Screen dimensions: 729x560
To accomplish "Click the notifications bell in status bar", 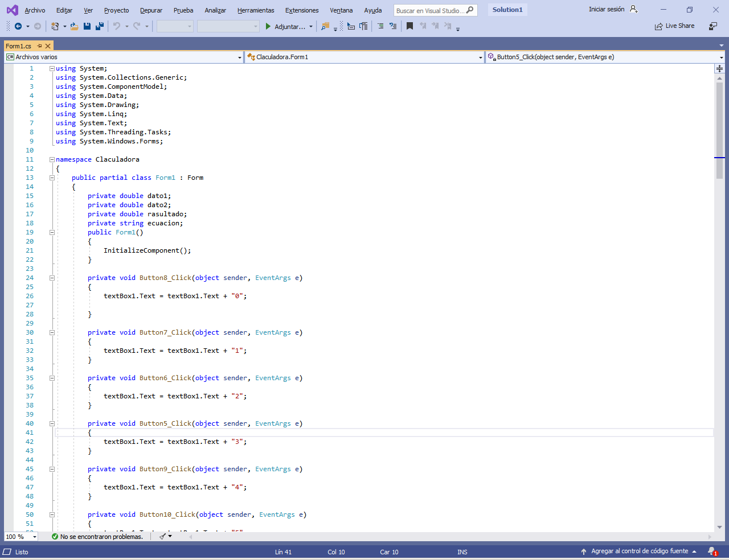I will click(x=712, y=551).
